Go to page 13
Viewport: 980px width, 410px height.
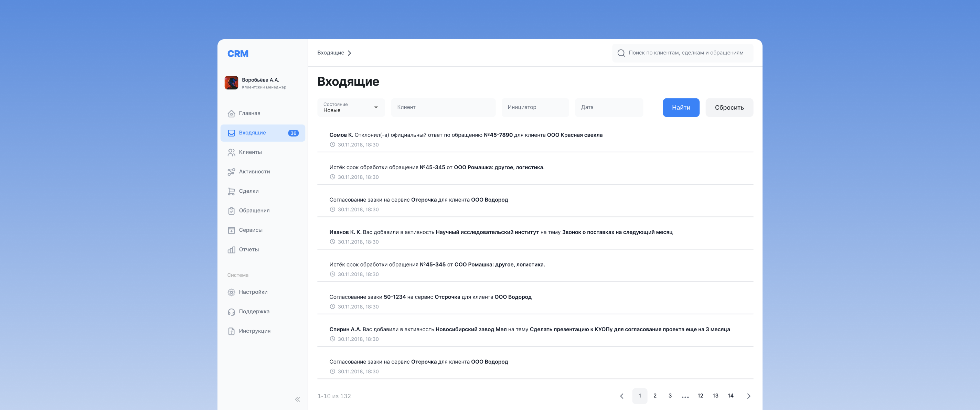click(x=715, y=396)
